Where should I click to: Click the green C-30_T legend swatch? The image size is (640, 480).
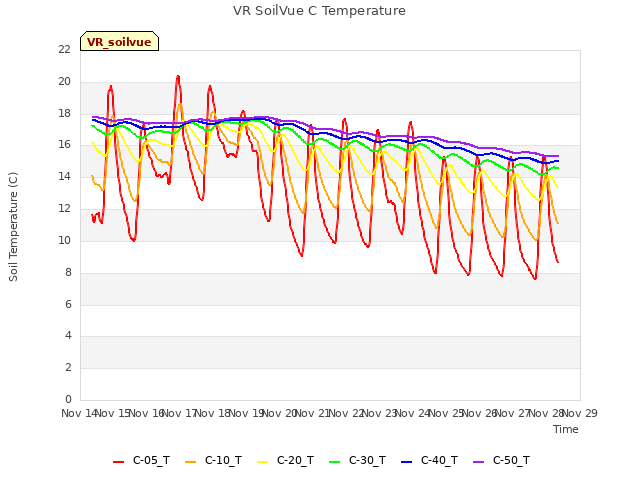pos(334,462)
